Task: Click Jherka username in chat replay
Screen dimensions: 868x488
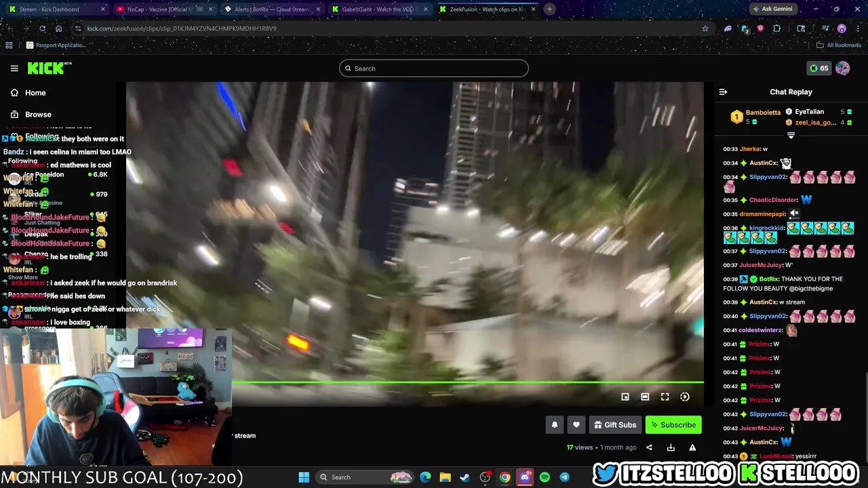Action: (749, 149)
